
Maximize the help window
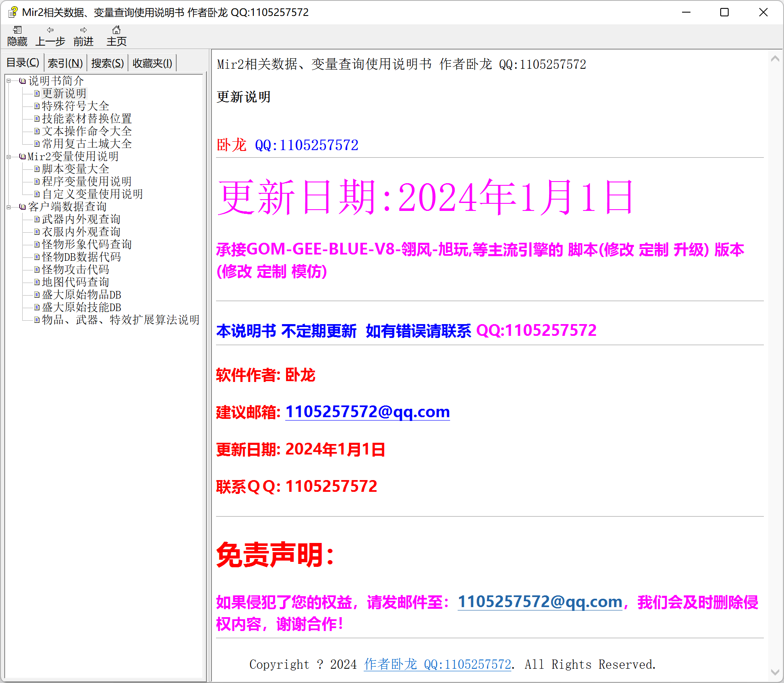[724, 12]
